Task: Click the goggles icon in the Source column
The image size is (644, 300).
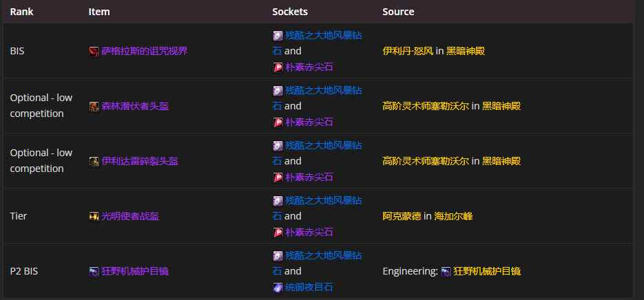Action: tap(446, 271)
